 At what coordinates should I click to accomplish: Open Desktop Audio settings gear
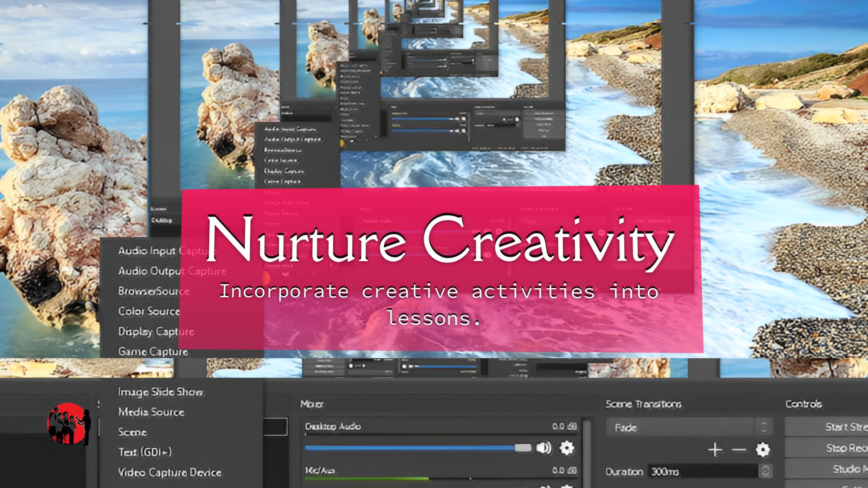[x=566, y=448]
